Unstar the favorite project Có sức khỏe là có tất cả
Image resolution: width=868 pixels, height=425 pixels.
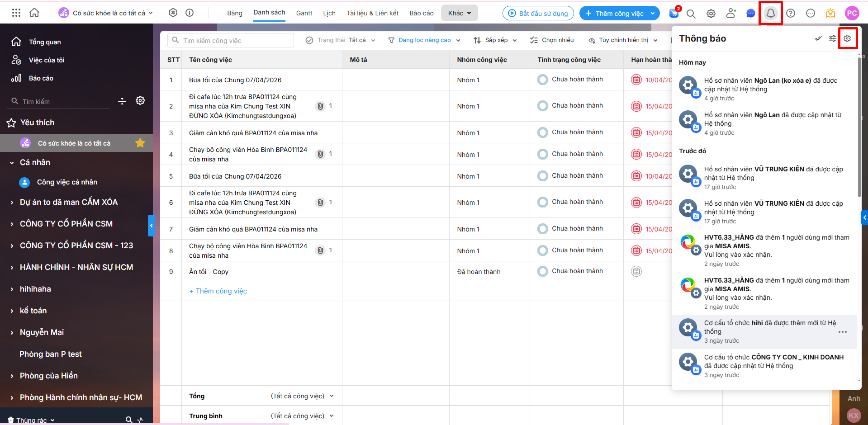coord(140,143)
